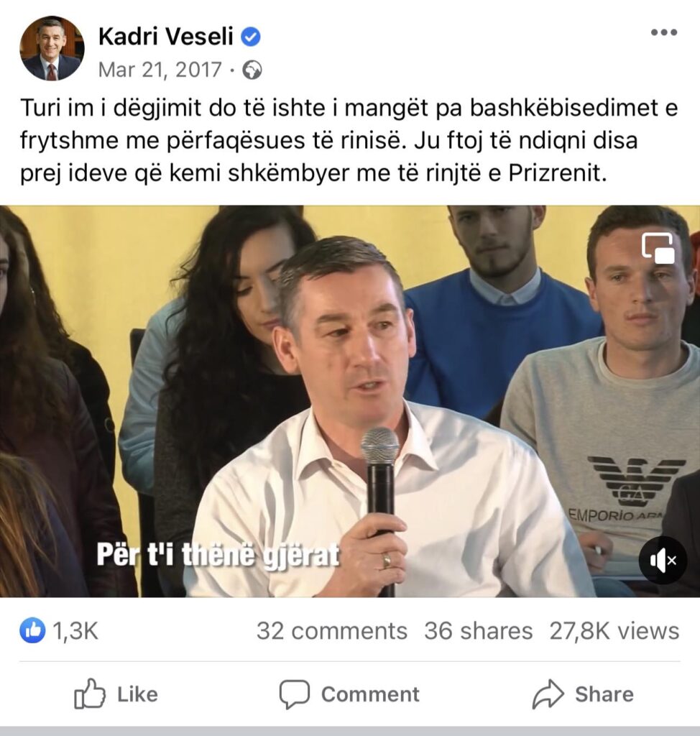Unmute the video sound

pyautogui.click(x=663, y=560)
